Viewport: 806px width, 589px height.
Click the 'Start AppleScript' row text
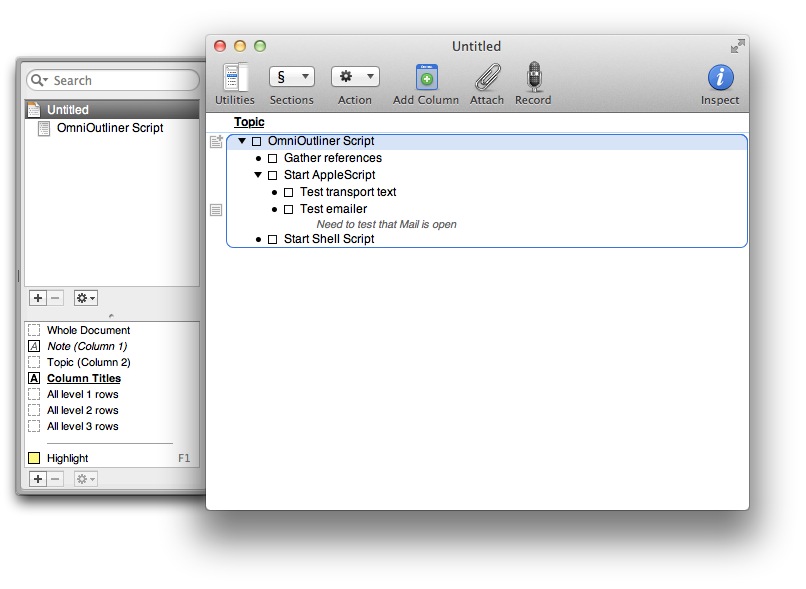(x=329, y=175)
